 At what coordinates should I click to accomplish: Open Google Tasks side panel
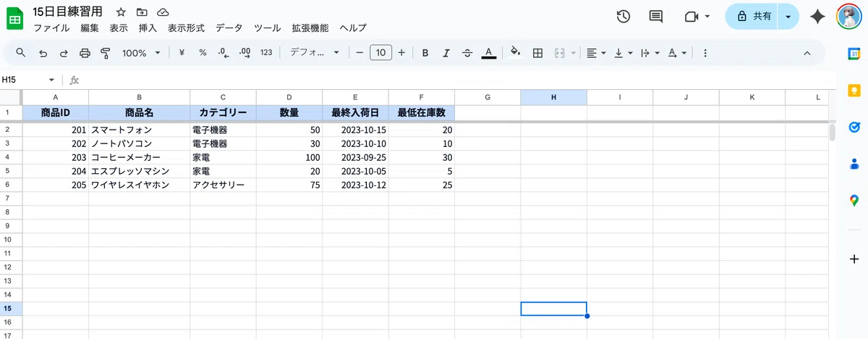(x=854, y=126)
